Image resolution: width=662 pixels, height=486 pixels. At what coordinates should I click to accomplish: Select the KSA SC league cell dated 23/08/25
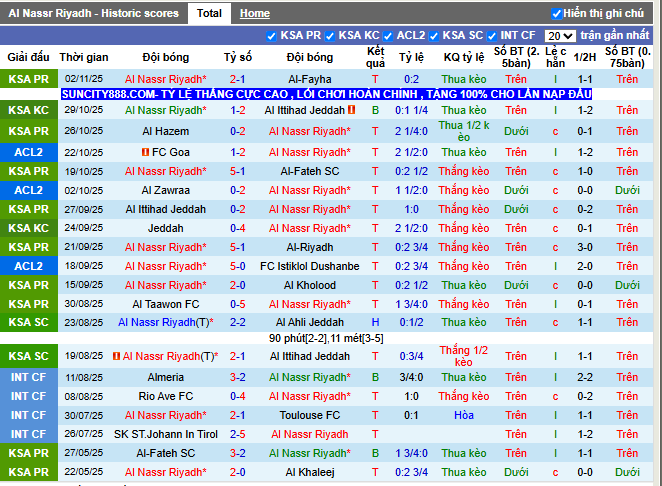29,323
